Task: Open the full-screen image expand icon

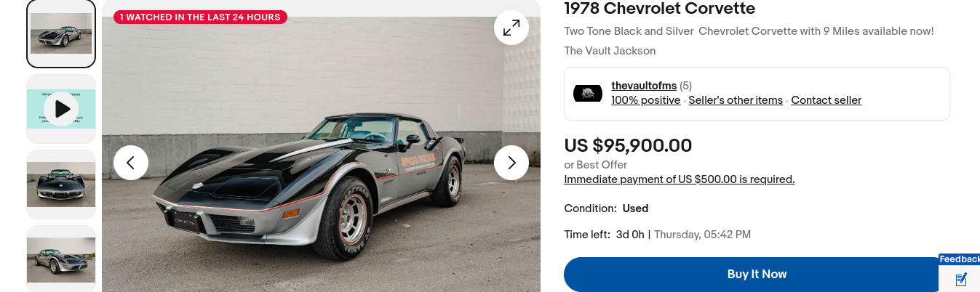Action: pos(511,28)
